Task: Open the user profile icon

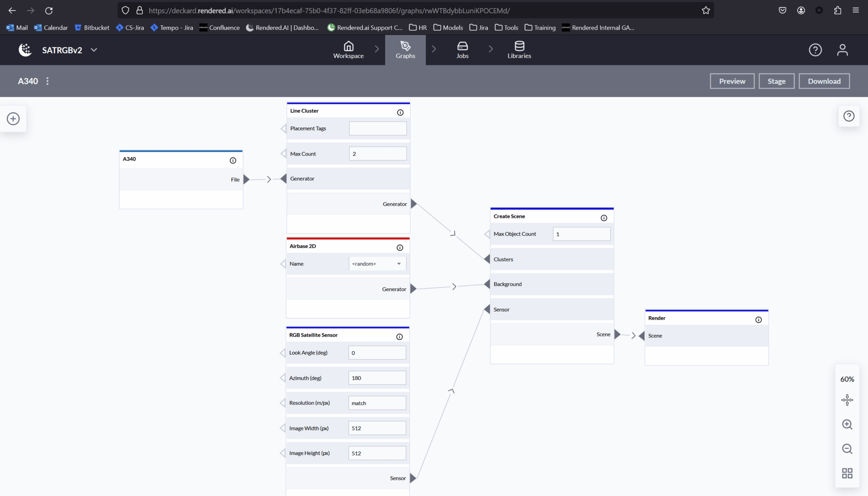Action: click(842, 50)
